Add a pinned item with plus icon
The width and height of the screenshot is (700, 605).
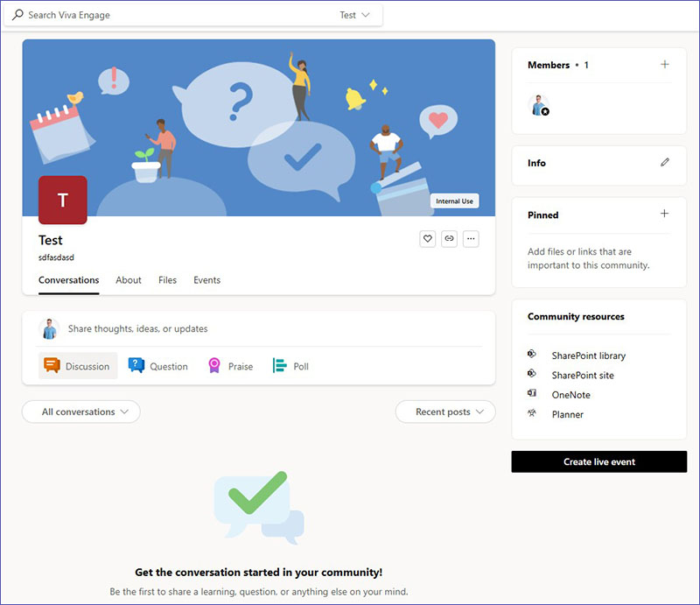click(x=664, y=214)
